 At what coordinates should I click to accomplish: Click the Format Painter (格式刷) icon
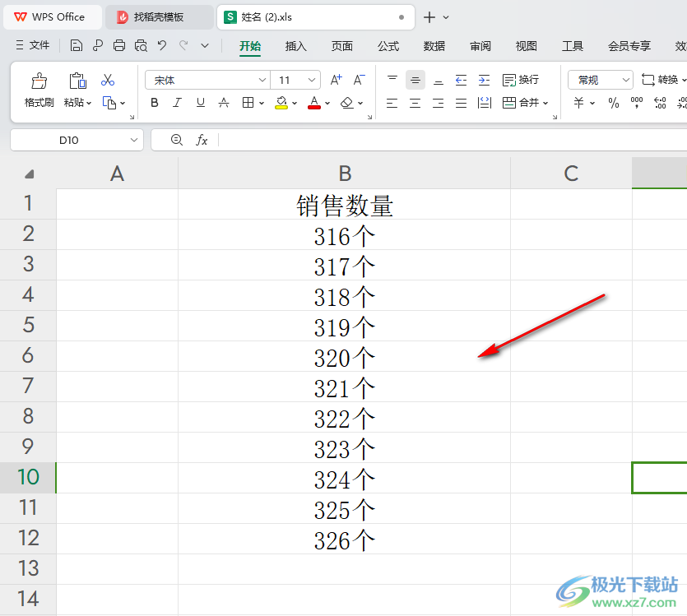(x=39, y=81)
